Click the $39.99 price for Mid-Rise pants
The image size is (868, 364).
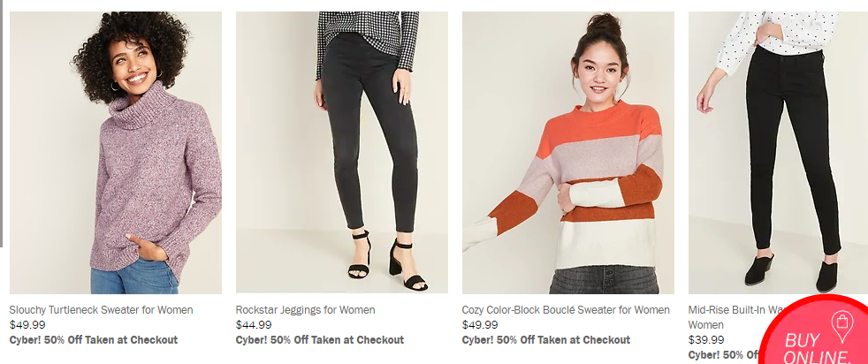[706, 339]
